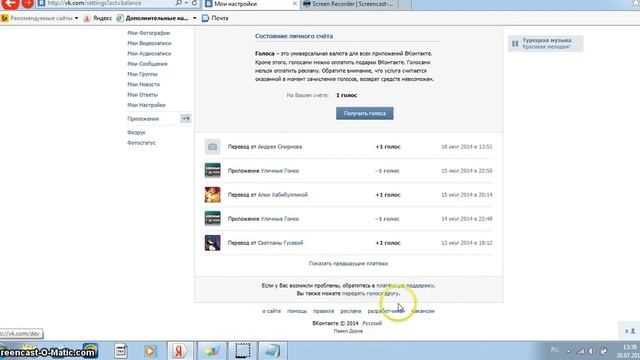Screen dimensions: 640x360
Task: Click the avatar of Алии Хабибуллиной transfer
Action: point(213,195)
